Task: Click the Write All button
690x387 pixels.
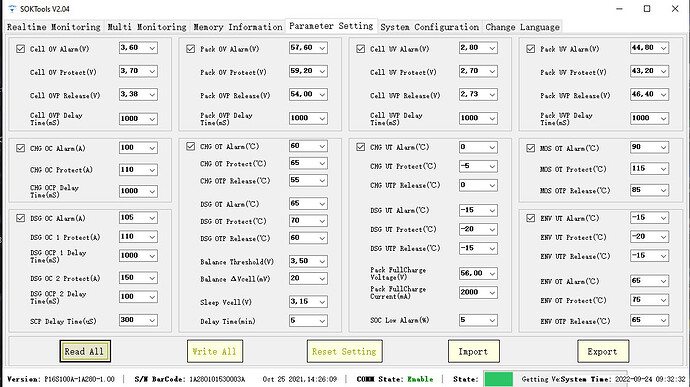Action: [x=215, y=351]
